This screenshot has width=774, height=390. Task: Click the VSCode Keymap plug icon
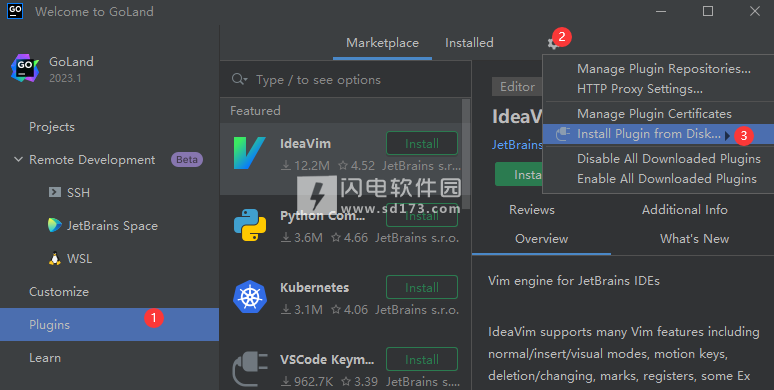pos(250,369)
